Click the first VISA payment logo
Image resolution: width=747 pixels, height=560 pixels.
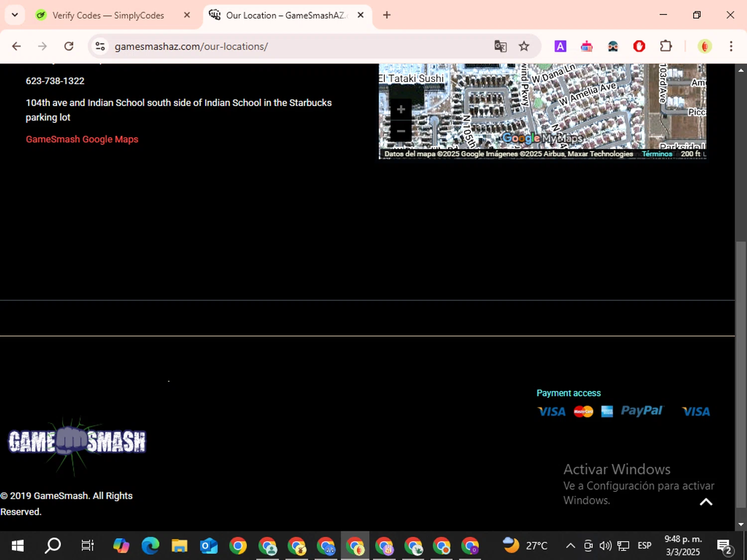point(552,412)
